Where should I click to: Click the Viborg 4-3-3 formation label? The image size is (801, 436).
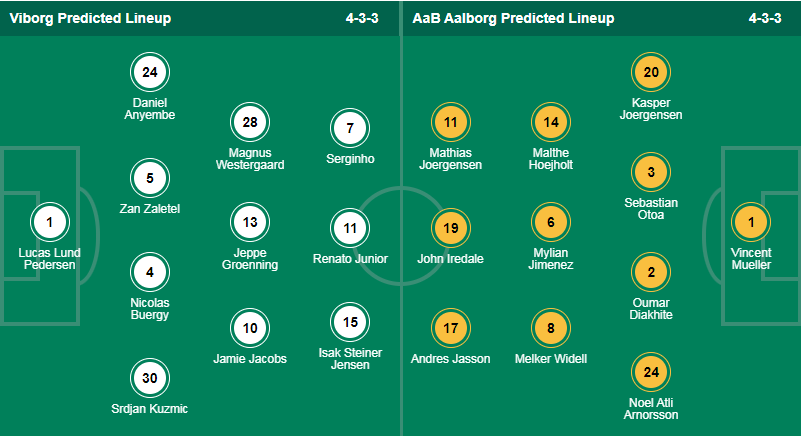pos(362,18)
